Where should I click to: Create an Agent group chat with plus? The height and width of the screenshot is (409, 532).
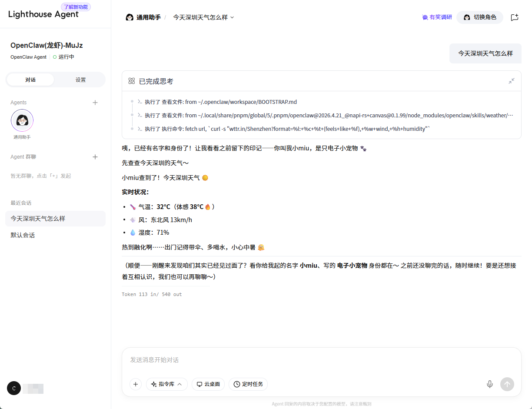click(x=95, y=157)
